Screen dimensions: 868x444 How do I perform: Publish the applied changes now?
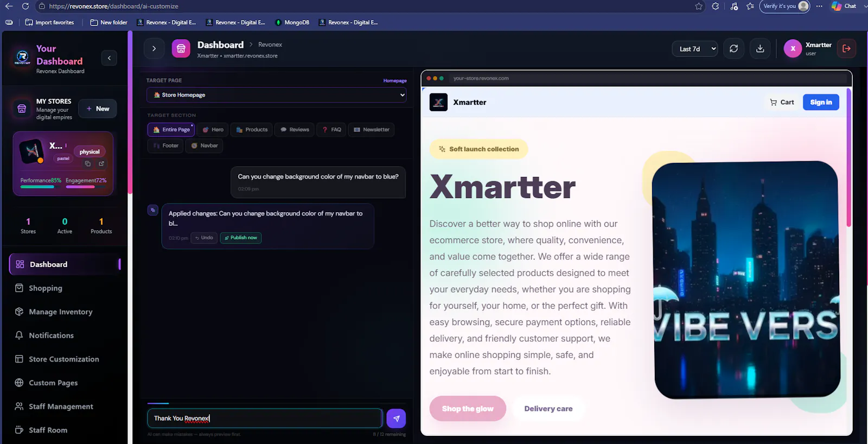pyautogui.click(x=241, y=238)
